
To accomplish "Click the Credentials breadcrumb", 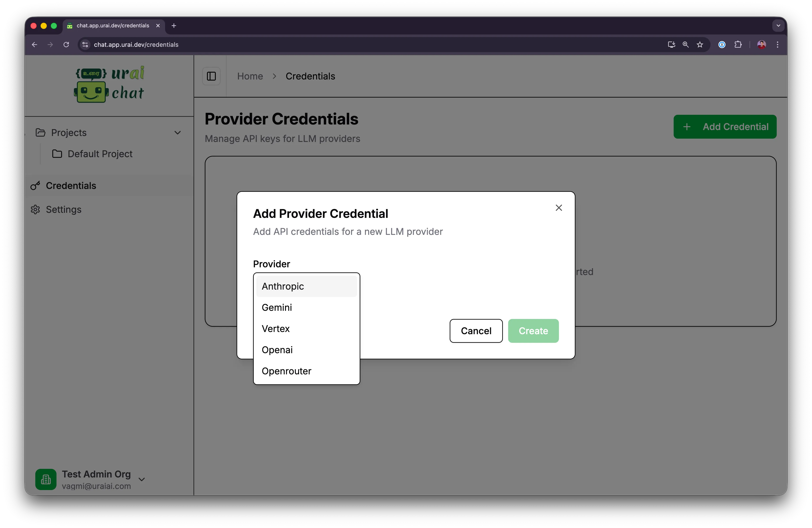I will coord(310,76).
